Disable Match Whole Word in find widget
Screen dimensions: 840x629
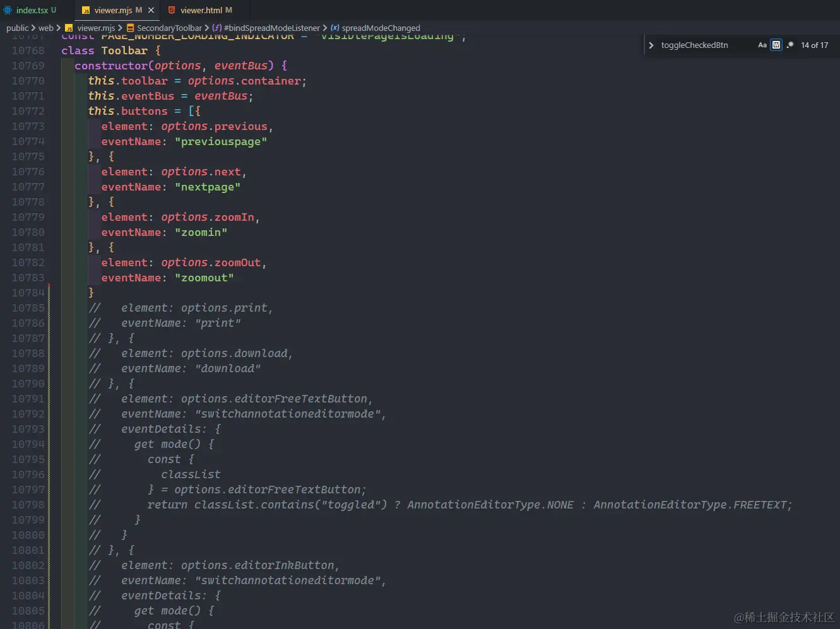tap(776, 45)
